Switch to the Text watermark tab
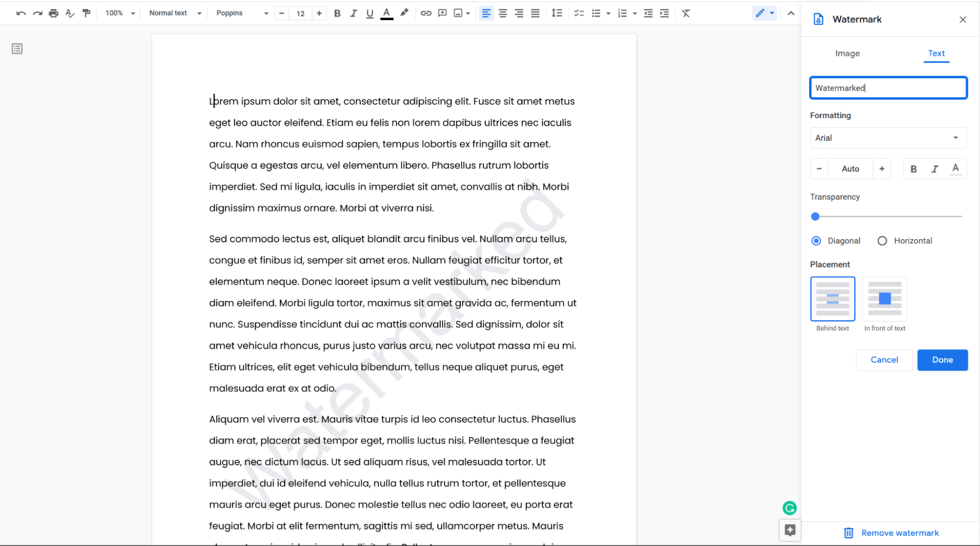Image resolution: width=980 pixels, height=546 pixels. click(x=937, y=53)
